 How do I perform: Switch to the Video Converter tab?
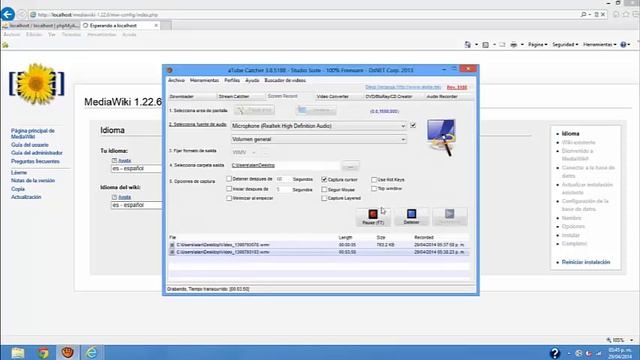pos(338,96)
